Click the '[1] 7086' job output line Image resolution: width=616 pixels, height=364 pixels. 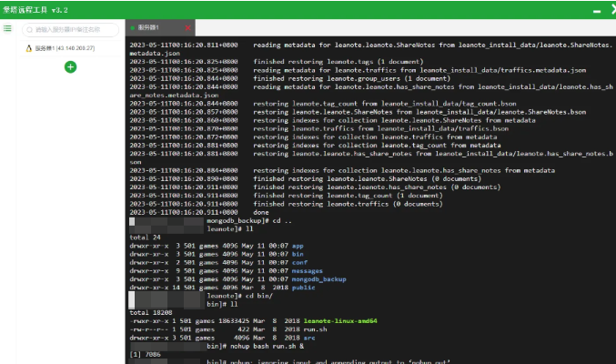click(x=145, y=355)
